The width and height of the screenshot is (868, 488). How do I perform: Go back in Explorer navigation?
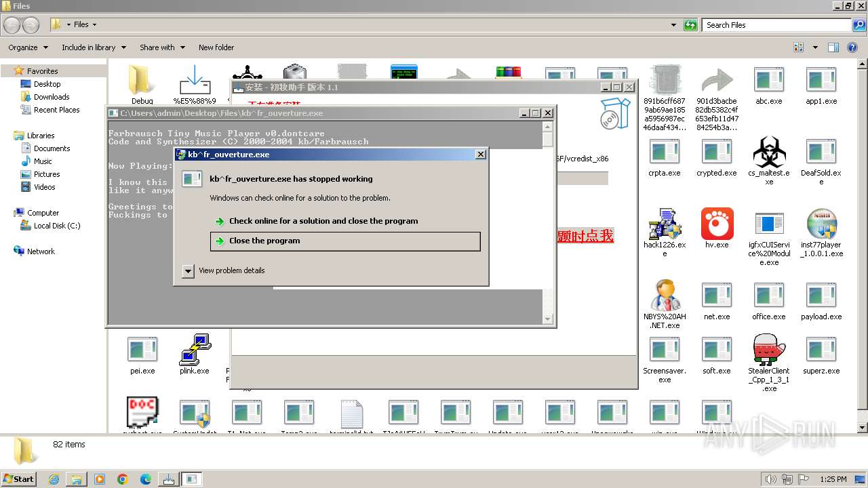[x=12, y=25]
